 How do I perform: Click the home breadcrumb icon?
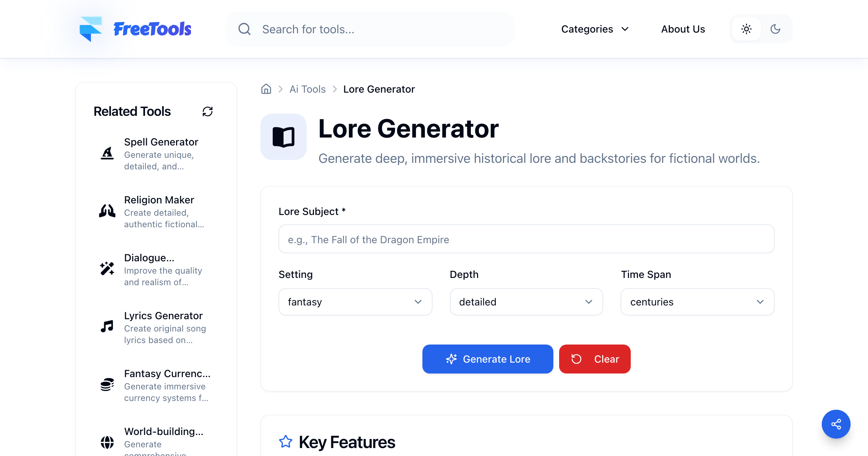pyautogui.click(x=266, y=89)
